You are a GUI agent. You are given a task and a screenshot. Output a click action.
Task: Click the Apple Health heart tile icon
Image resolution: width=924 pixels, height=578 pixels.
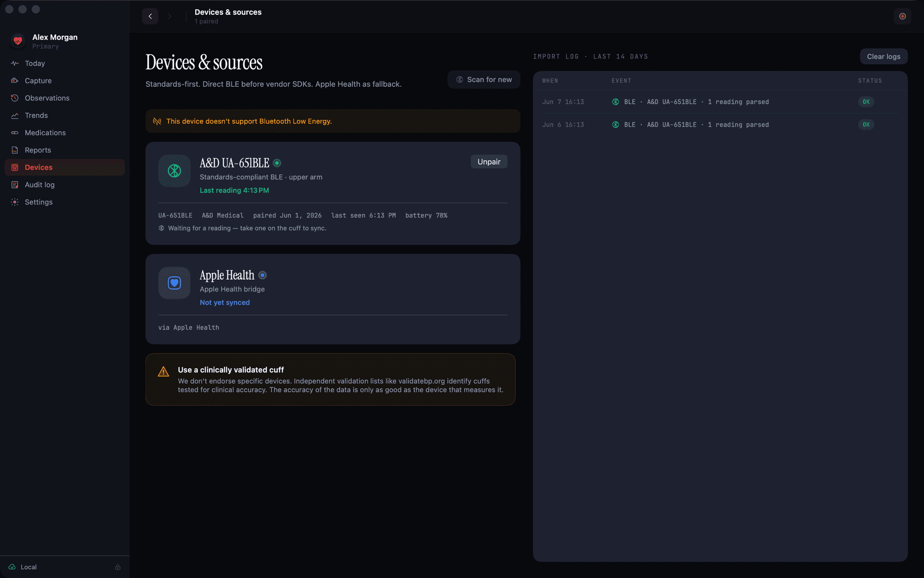[174, 283]
